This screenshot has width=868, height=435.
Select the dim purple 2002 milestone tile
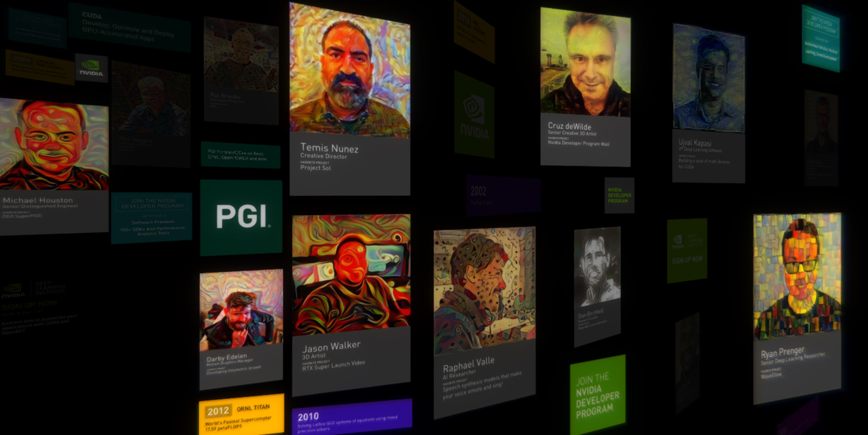[503, 195]
